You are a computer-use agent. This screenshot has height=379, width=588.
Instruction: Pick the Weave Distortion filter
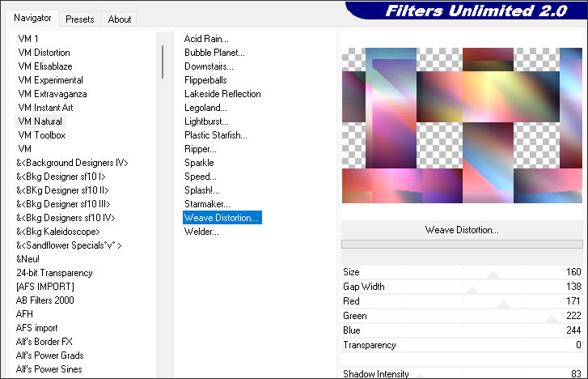[222, 218]
